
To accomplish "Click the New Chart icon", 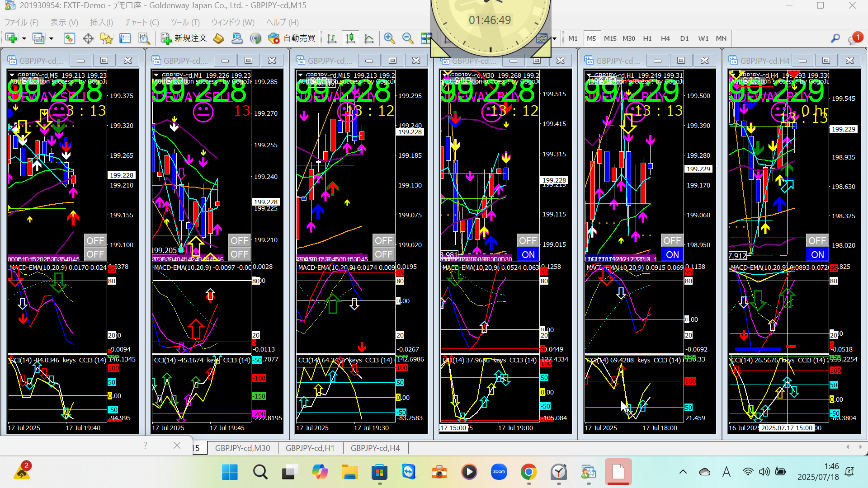I will coord(11,38).
